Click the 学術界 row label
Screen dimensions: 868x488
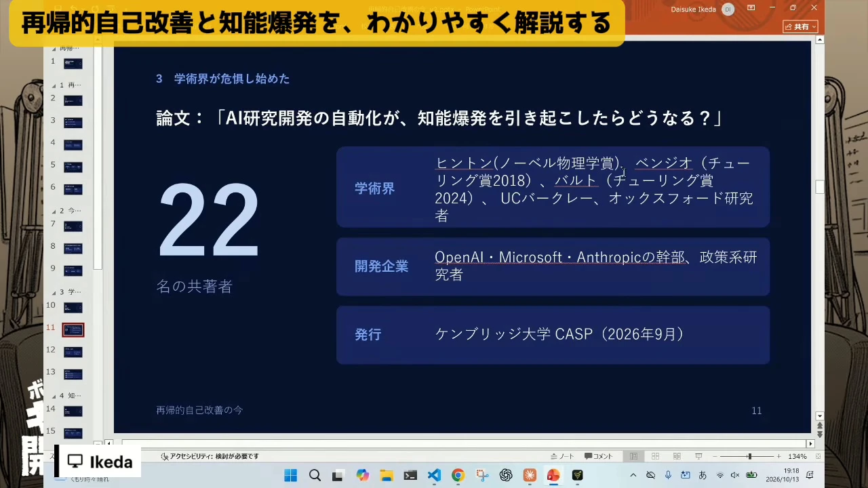(x=374, y=188)
